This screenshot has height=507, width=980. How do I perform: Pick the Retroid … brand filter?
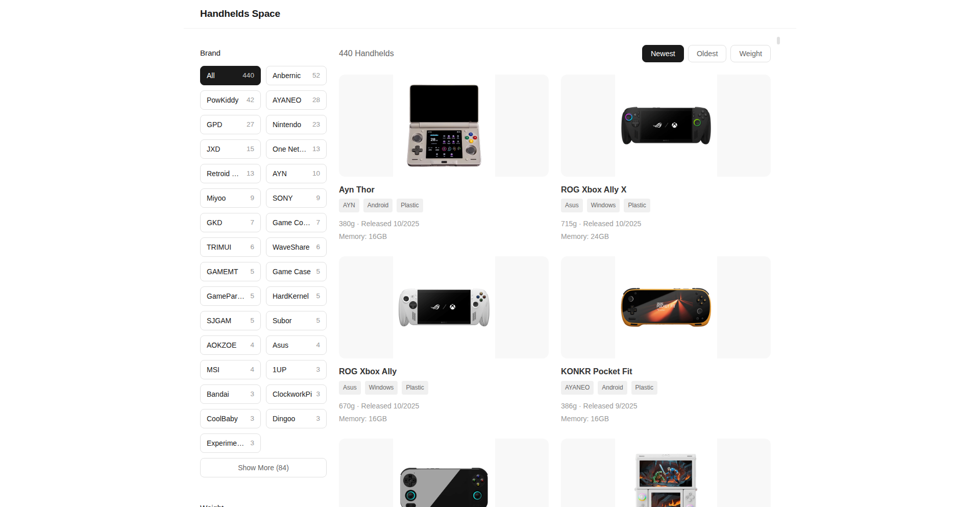(230, 174)
